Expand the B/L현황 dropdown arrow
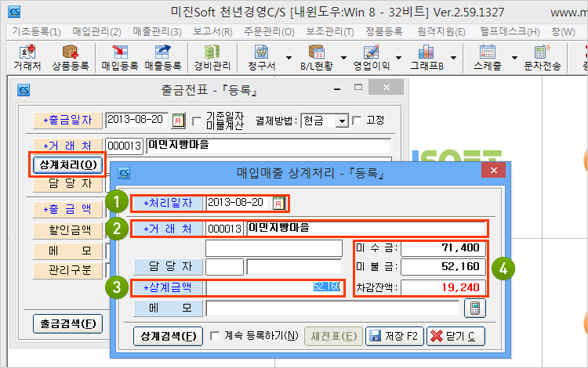 coord(343,58)
